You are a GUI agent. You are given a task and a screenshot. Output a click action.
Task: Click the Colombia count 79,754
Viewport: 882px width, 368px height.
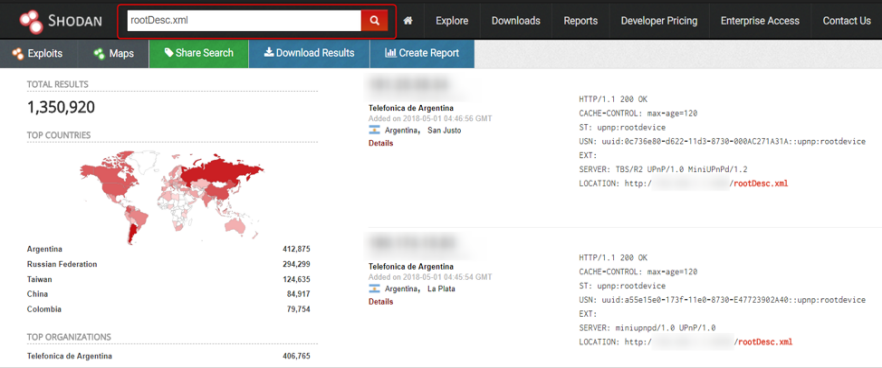click(x=299, y=309)
